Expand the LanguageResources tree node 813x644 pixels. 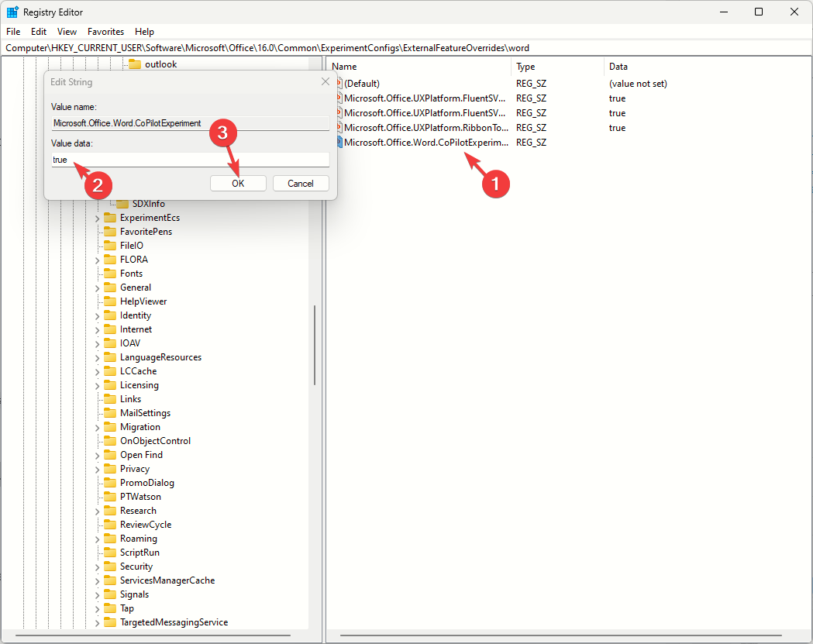[x=97, y=358]
